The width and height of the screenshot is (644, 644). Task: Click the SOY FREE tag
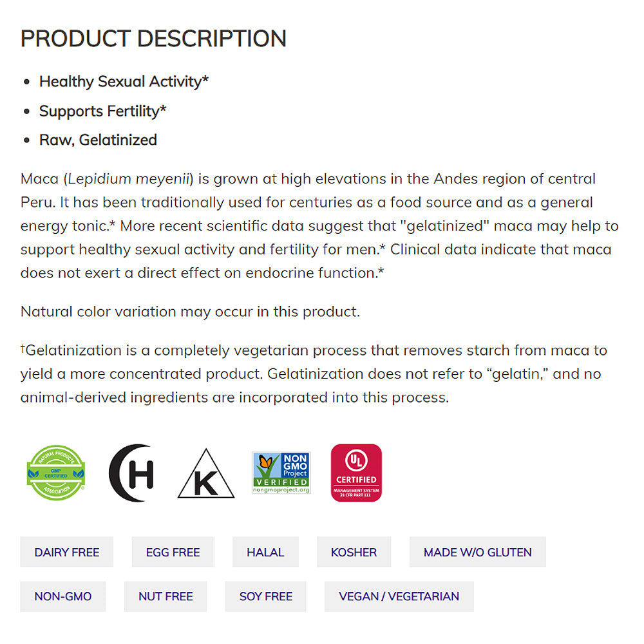[265, 596]
